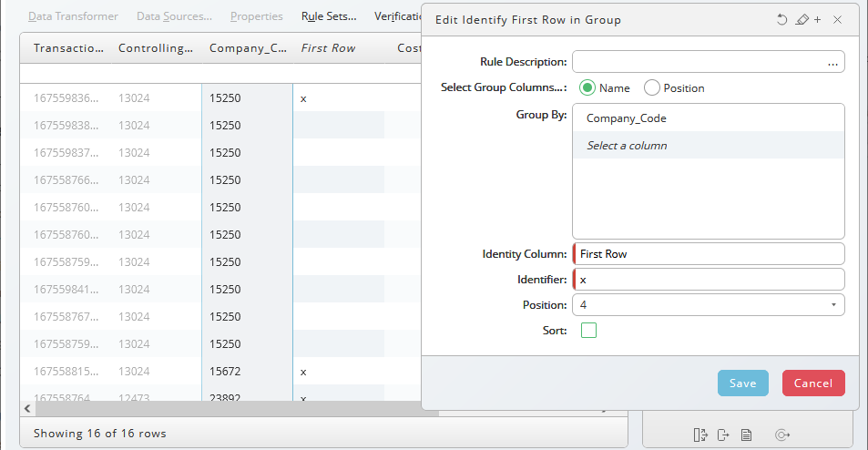868x450 pixels.
Task: Click the x in First Row for row 167559836...
Action: pyautogui.click(x=303, y=99)
